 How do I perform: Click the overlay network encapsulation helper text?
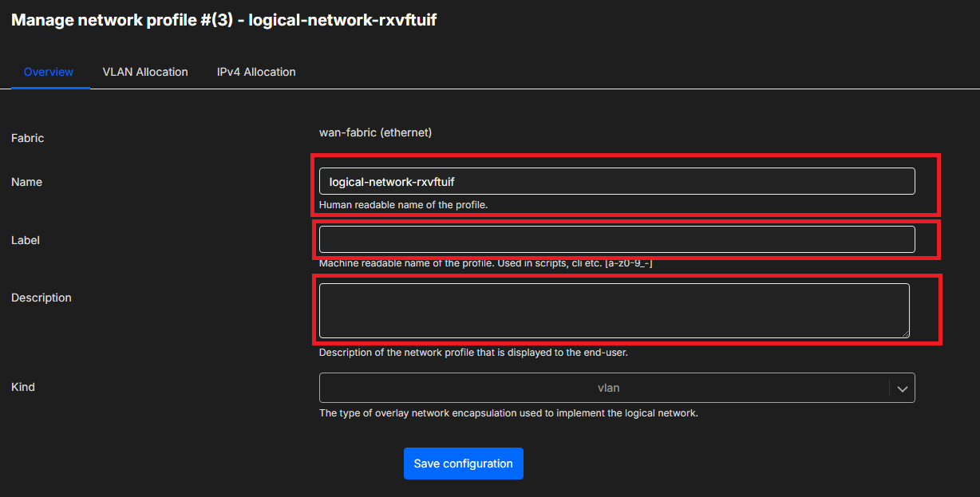pyautogui.click(x=508, y=413)
